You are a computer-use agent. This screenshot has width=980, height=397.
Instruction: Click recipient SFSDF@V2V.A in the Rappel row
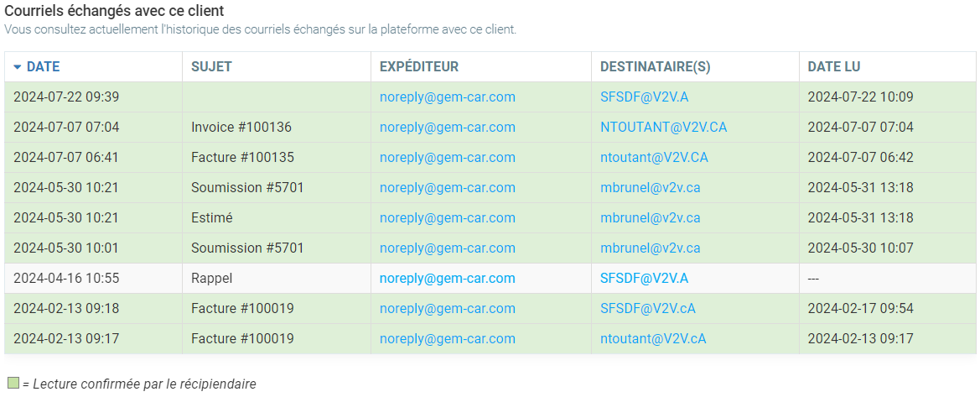[644, 279]
